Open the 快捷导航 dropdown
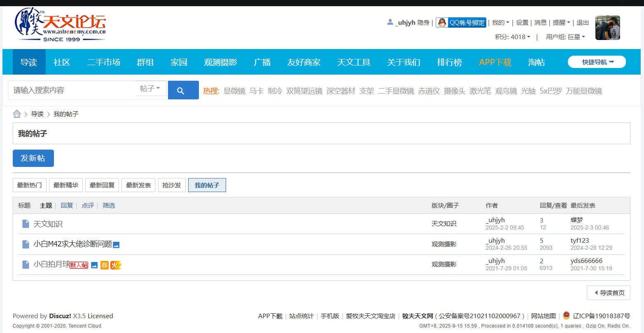The width and height of the screenshot is (644, 333). (597, 62)
